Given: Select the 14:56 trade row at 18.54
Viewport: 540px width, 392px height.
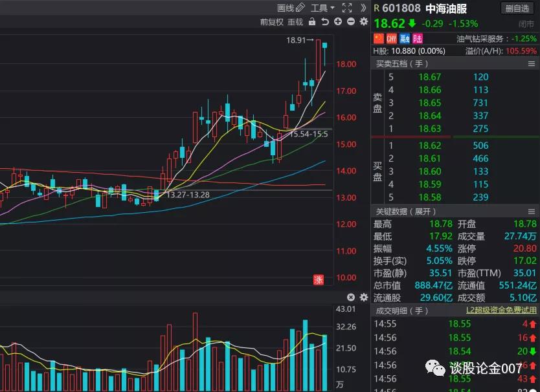Looking at the screenshot, I should click(455, 351).
